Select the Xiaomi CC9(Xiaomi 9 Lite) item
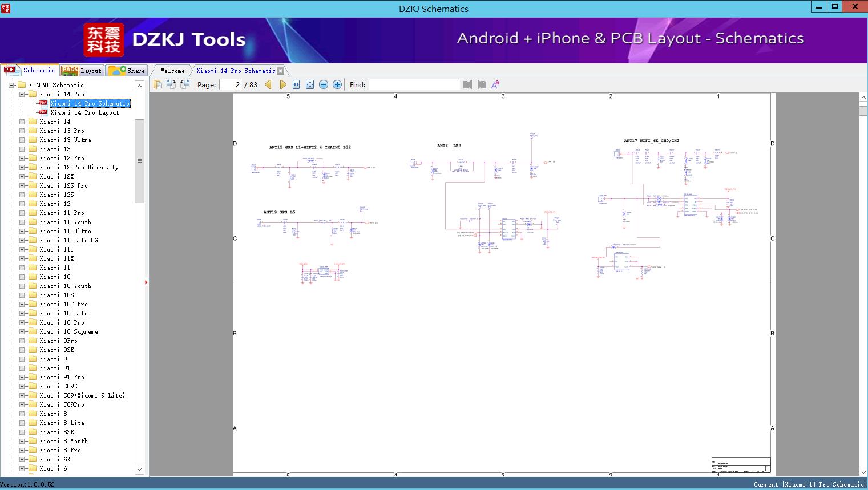 (82, 395)
